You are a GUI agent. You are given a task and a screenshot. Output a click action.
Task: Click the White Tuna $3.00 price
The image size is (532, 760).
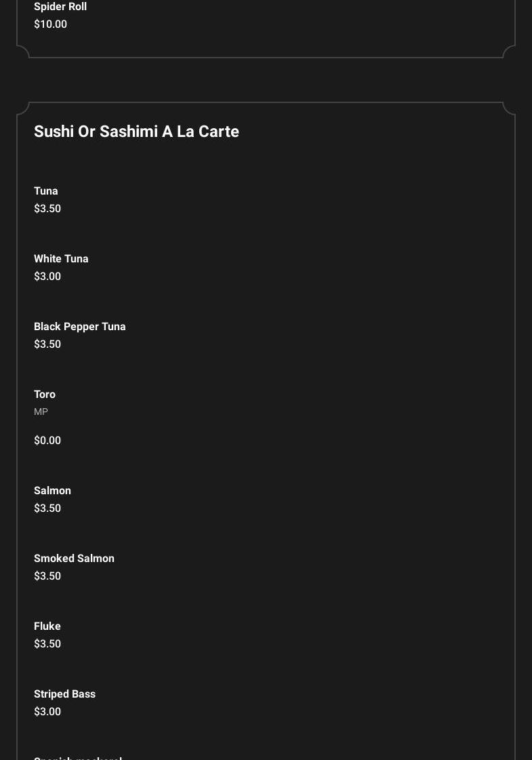(47, 277)
